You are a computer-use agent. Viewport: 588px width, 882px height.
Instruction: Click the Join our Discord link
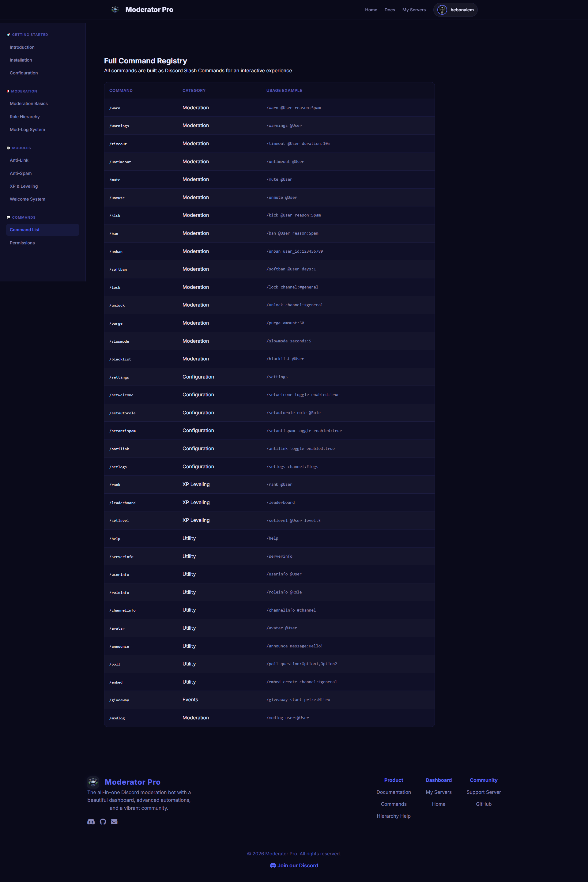pyautogui.click(x=294, y=865)
